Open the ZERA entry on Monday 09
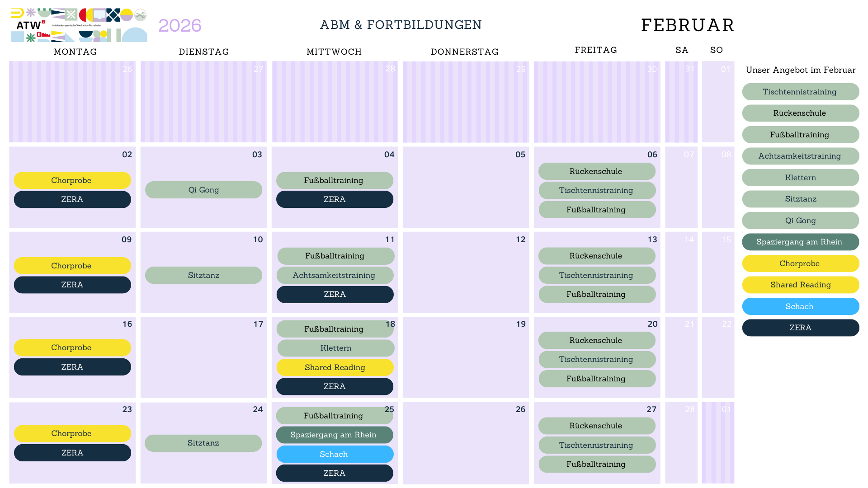The height and width of the screenshot is (488, 868). (72, 285)
